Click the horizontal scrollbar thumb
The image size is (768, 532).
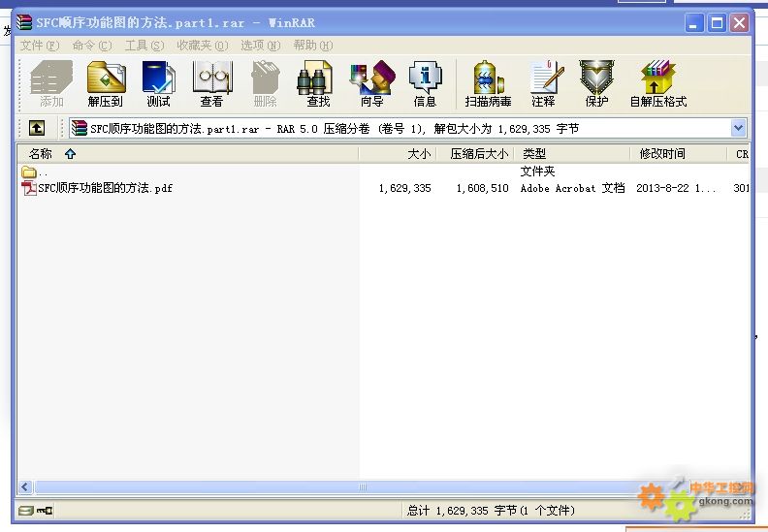[x=363, y=487]
